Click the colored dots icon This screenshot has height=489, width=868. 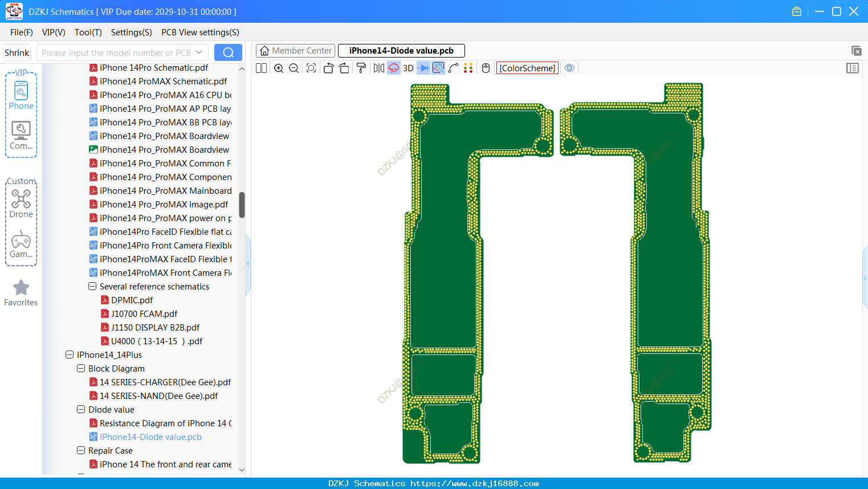coord(468,68)
